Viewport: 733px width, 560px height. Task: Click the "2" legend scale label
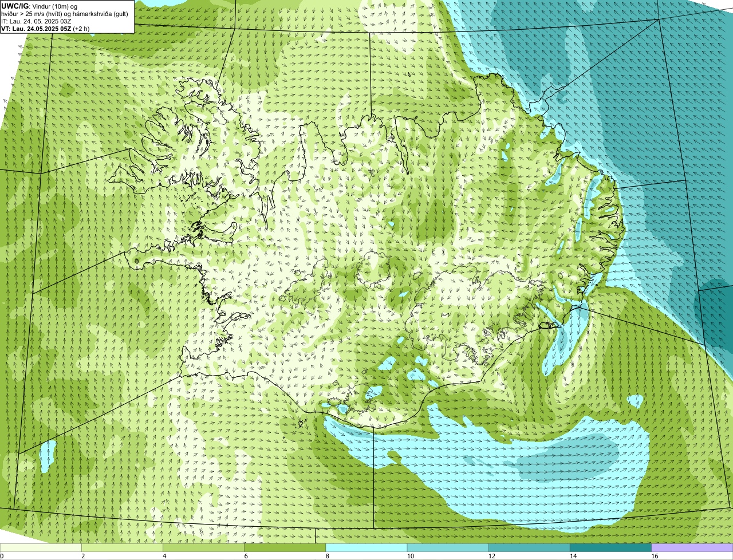point(83,556)
